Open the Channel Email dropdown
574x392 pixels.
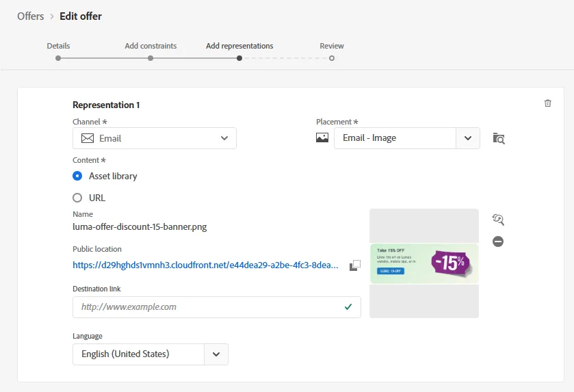click(x=155, y=138)
